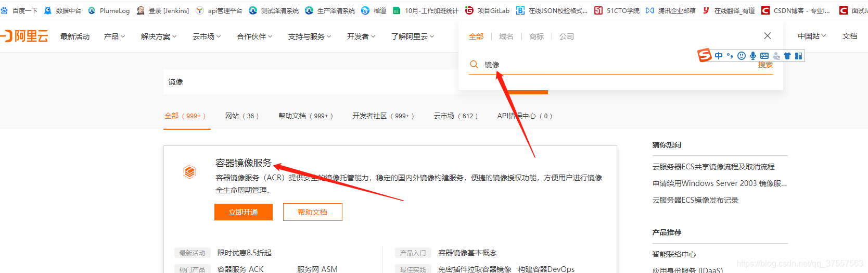Expand the 支持与服务 menu
The image size is (868, 273).
pyautogui.click(x=310, y=36)
